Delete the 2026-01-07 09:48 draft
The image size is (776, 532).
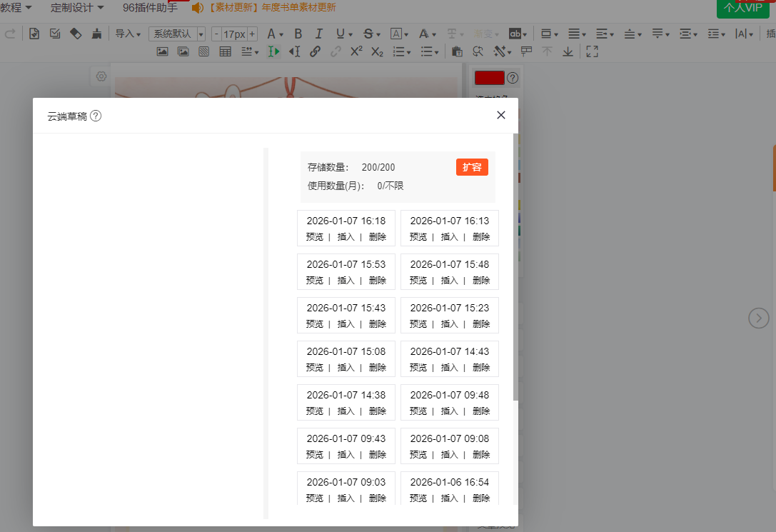(481, 411)
